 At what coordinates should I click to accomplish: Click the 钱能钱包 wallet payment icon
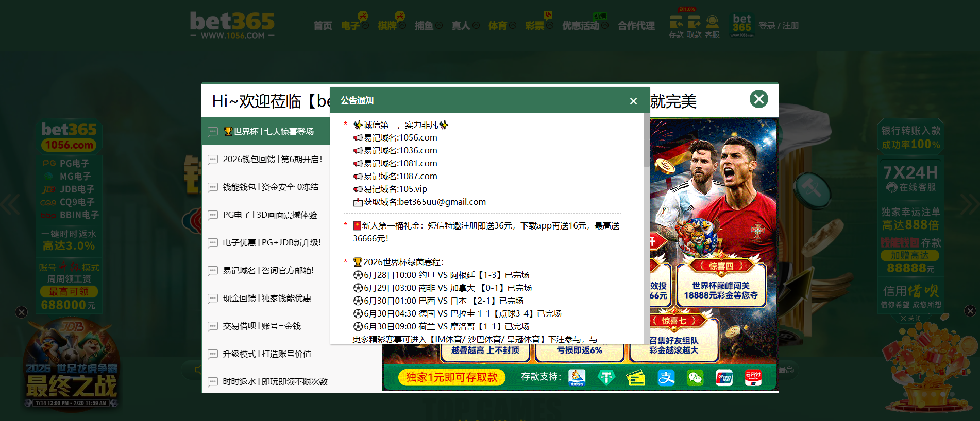(x=577, y=378)
